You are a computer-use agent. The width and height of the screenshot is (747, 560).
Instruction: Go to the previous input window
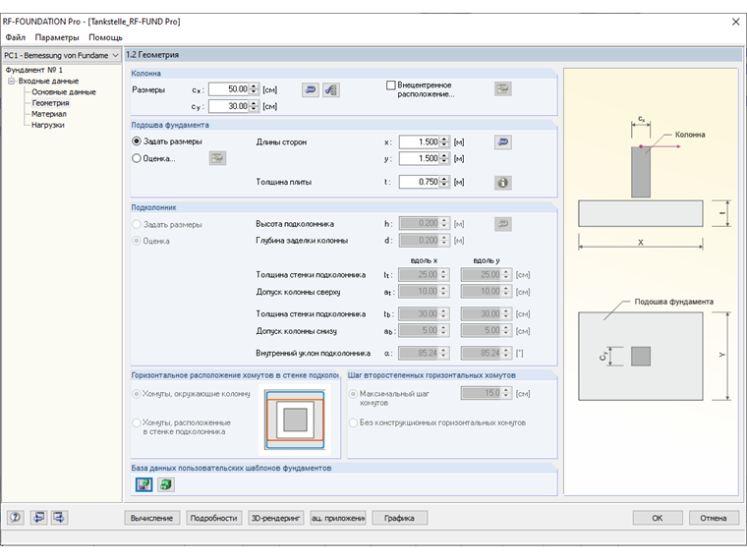point(38,517)
